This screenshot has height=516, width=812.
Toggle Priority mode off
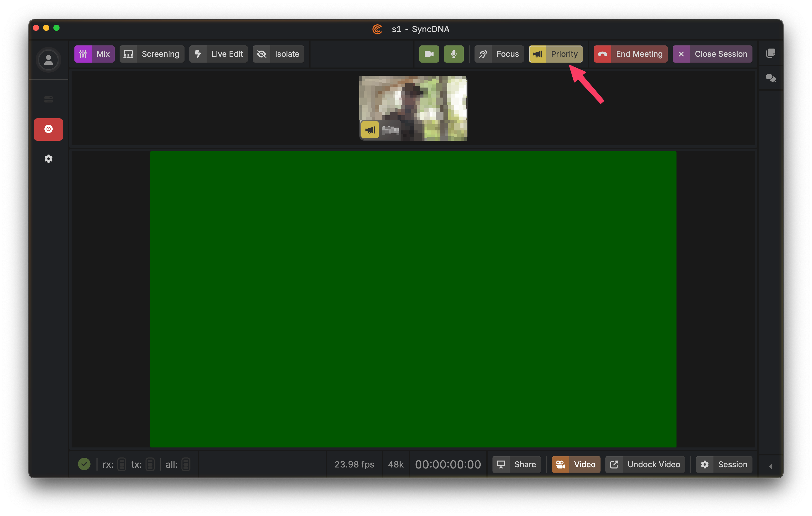click(555, 54)
